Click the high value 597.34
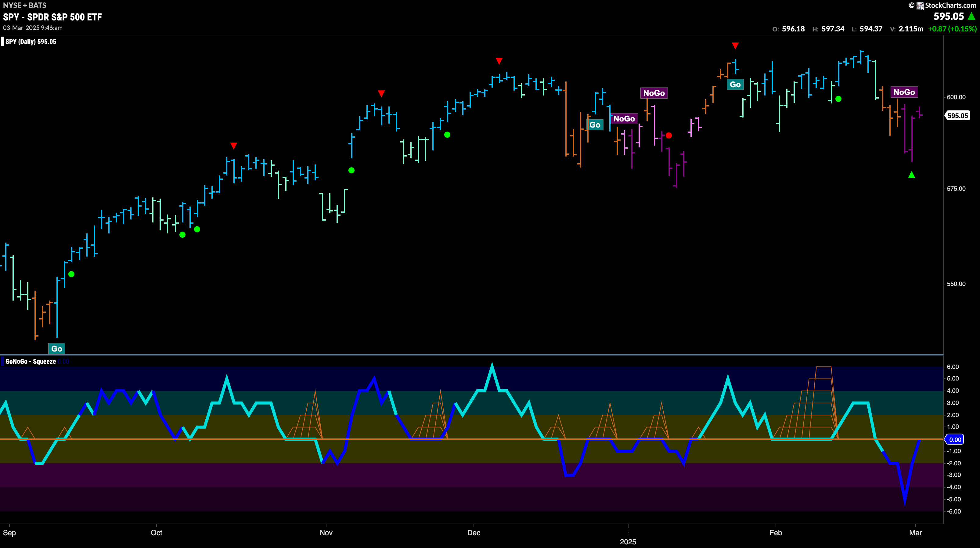 (x=833, y=29)
